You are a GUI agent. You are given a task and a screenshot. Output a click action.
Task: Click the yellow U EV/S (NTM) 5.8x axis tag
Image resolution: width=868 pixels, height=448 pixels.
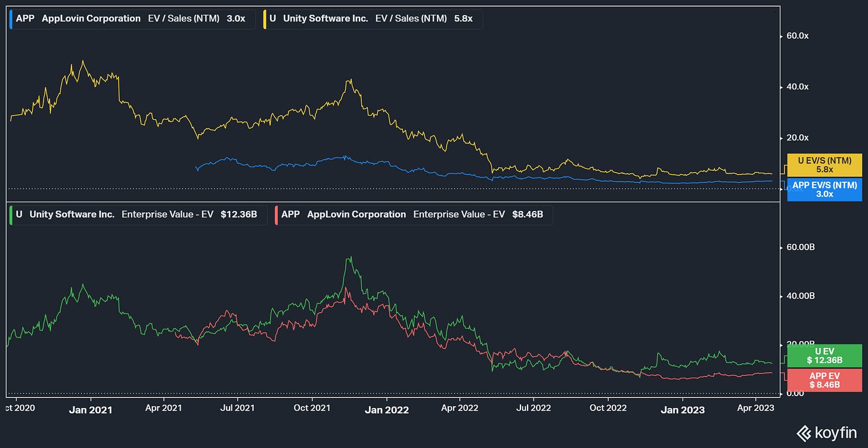(825, 165)
